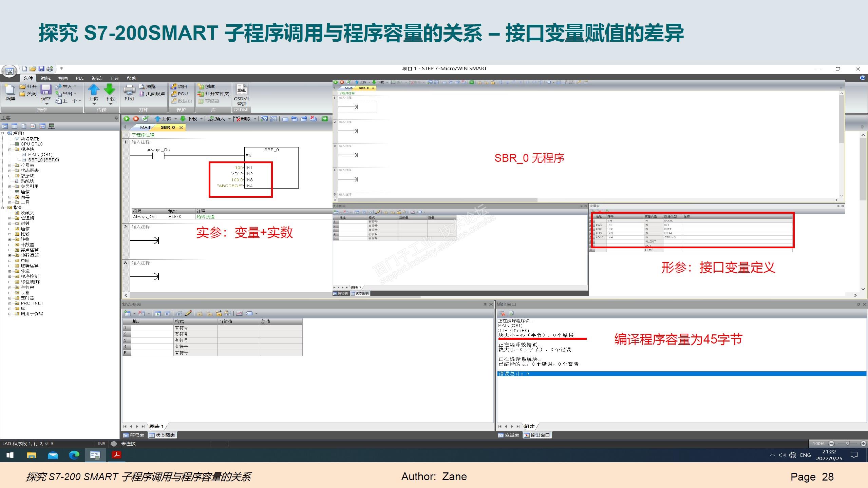
Task: Click the Upload arrow icon in the ribbon
Action: (x=94, y=90)
